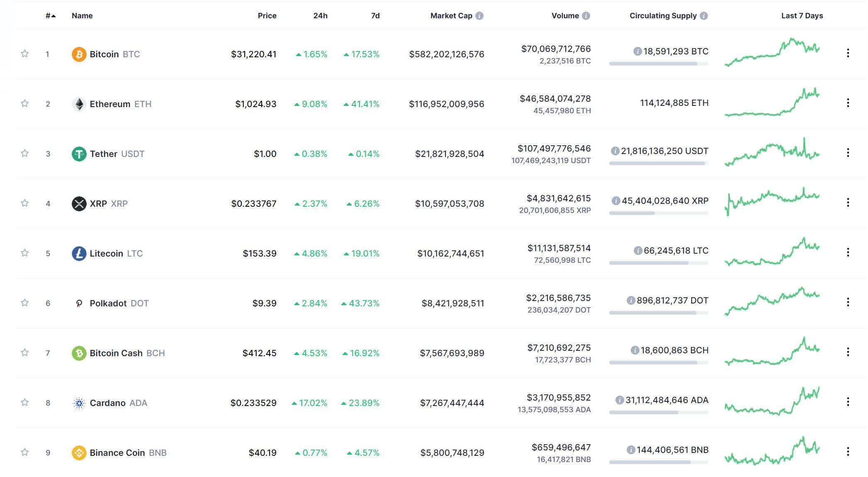This screenshot has height=477, width=868.
Task: Toggle the watchlist star for Cardano
Action: [x=25, y=402]
